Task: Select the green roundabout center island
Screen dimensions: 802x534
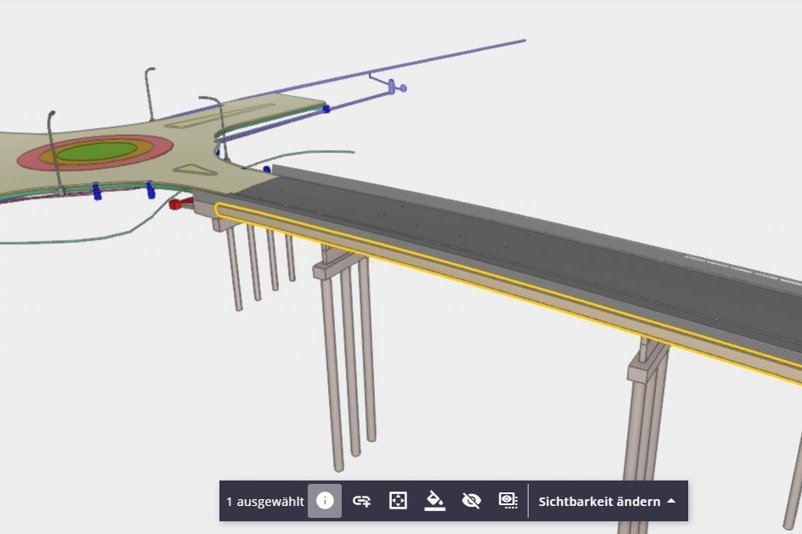Action: 96,150
